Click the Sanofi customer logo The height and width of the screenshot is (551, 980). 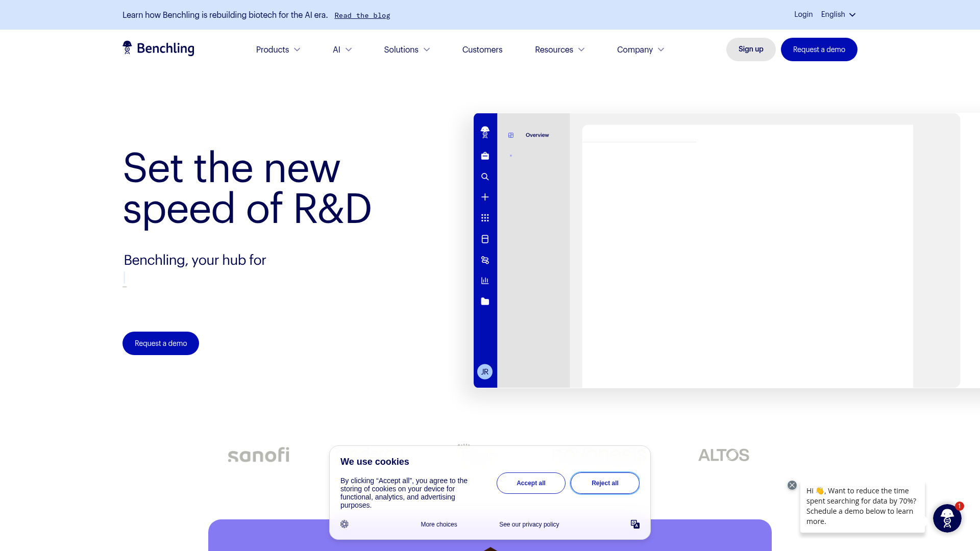(258, 455)
